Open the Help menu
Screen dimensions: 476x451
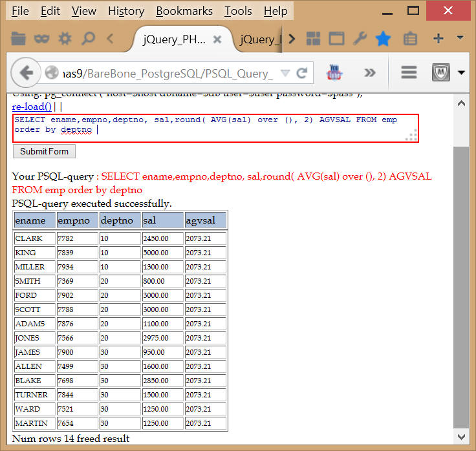click(x=276, y=11)
